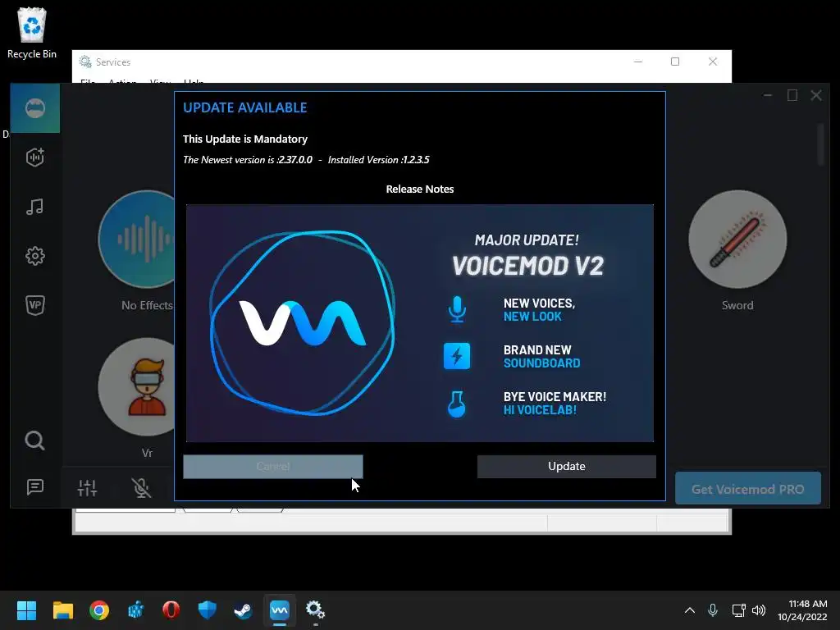Click Voicemod icon in taskbar

279,610
